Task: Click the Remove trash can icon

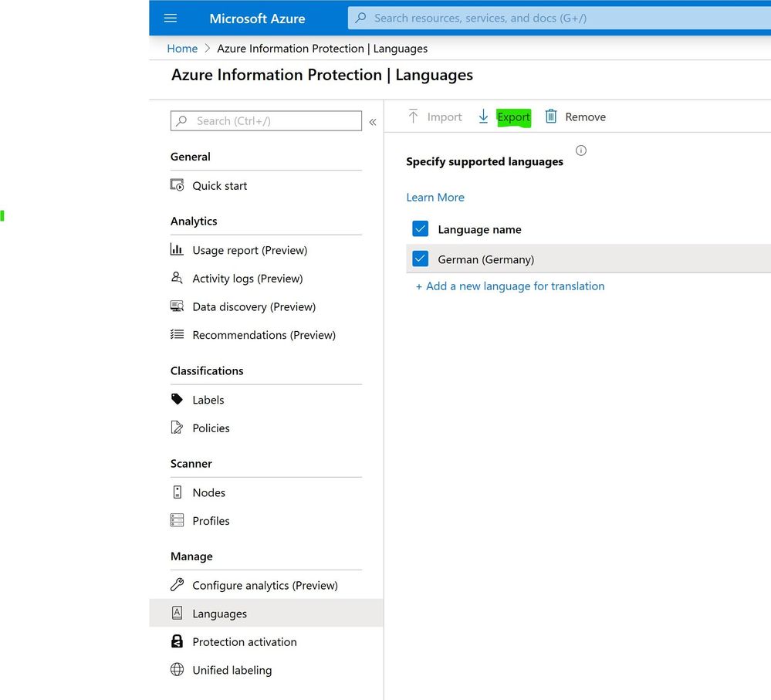Action: click(551, 117)
